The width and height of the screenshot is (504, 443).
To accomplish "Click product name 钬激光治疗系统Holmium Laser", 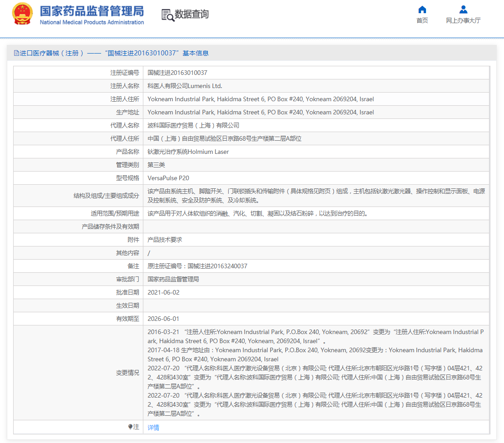I will coord(188,152).
